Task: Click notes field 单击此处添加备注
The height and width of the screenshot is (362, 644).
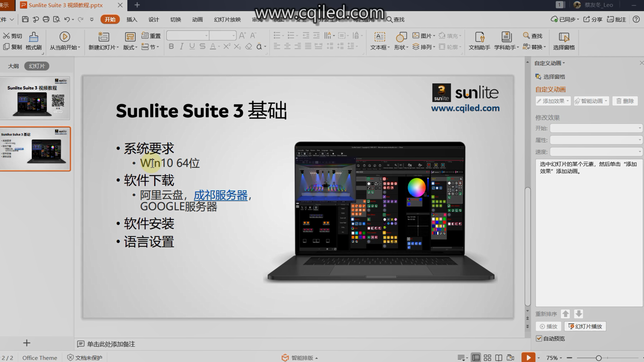Action: tap(111, 344)
